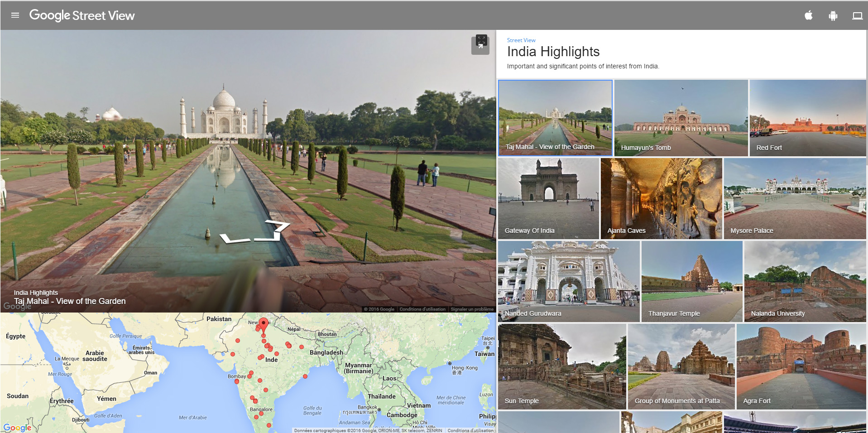
Task: Click the 'India Highlights' label in panorama
Action: click(x=36, y=293)
